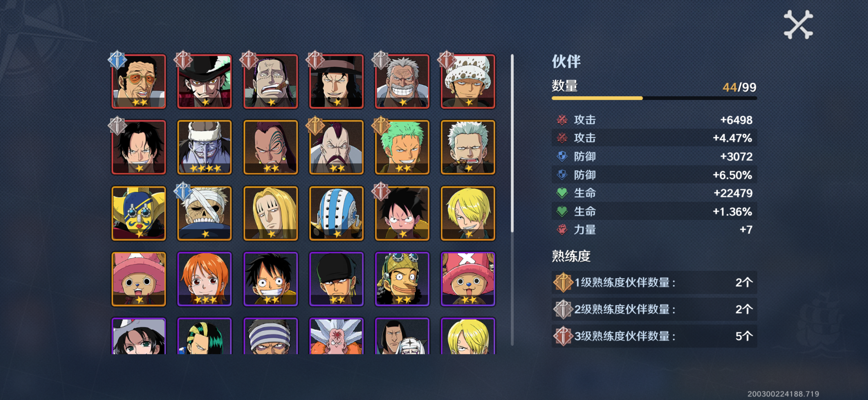Pick Ace portrait with black hair
868x400 pixels.
139,147
